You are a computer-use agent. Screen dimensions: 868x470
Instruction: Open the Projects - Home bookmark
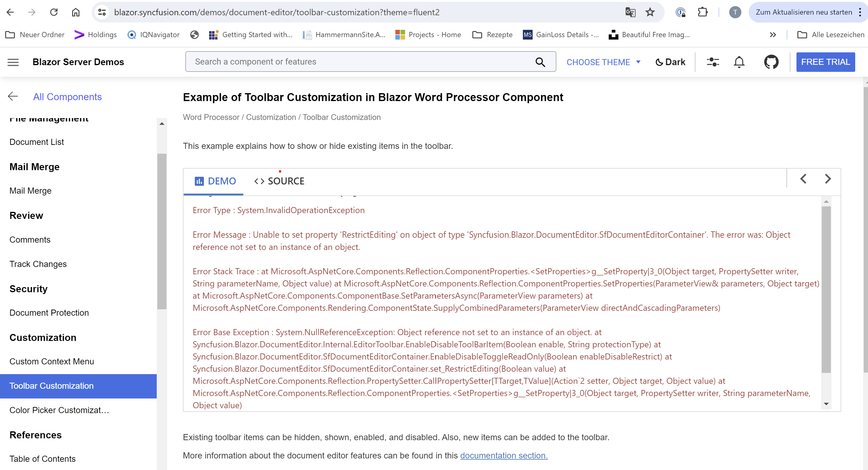click(x=428, y=35)
